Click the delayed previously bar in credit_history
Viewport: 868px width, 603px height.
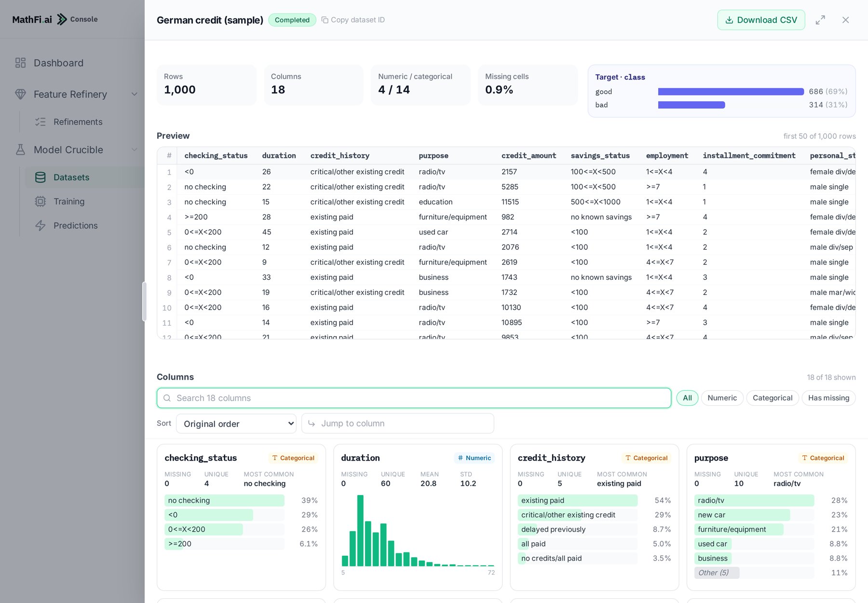577,529
